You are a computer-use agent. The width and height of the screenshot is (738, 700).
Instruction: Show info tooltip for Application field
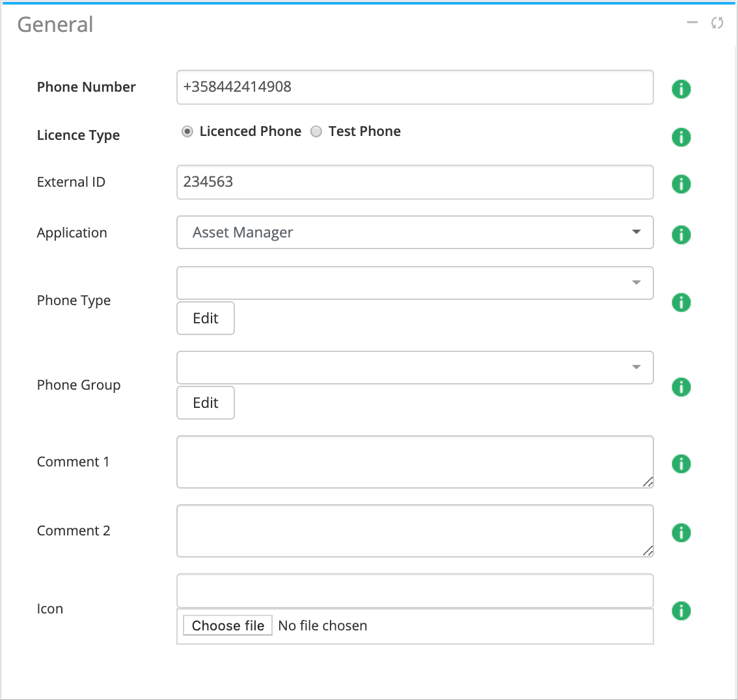(x=681, y=235)
